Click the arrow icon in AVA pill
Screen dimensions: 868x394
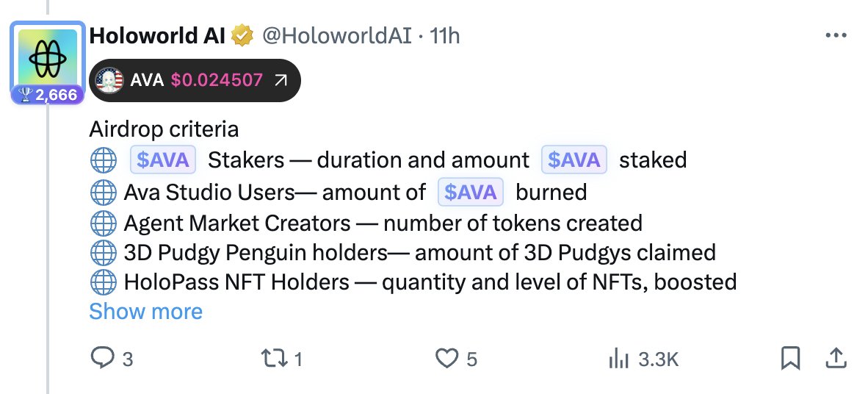coord(281,81)
